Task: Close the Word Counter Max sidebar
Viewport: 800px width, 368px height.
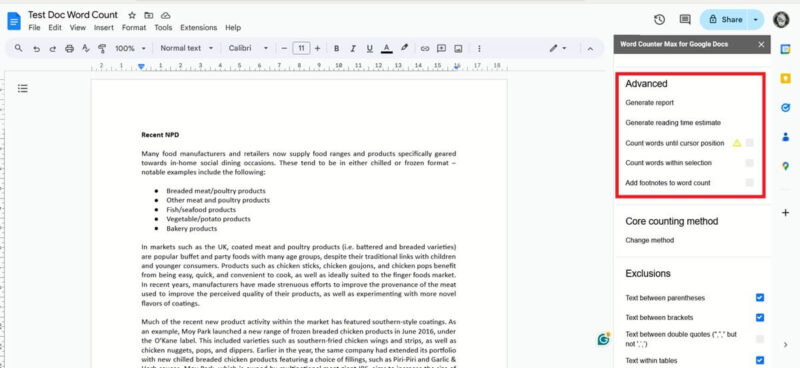Action: point(761,44)
